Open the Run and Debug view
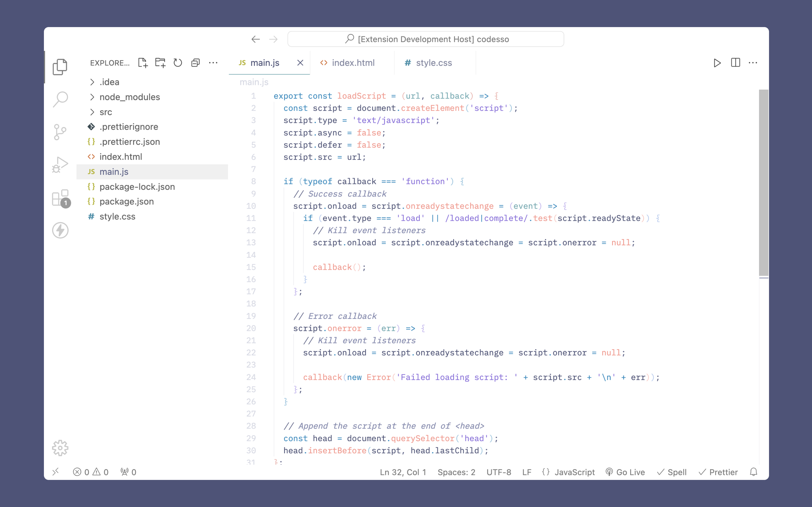The image size is (812, 507). [x=61, y=165]
